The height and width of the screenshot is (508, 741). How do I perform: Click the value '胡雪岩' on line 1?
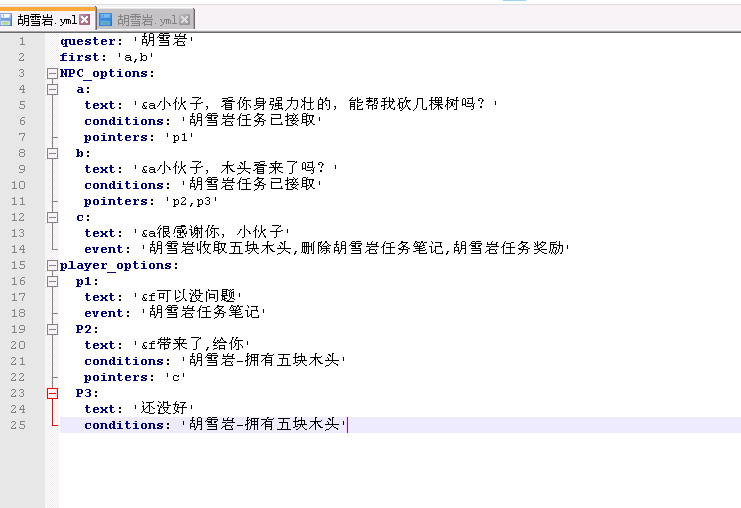164,40
